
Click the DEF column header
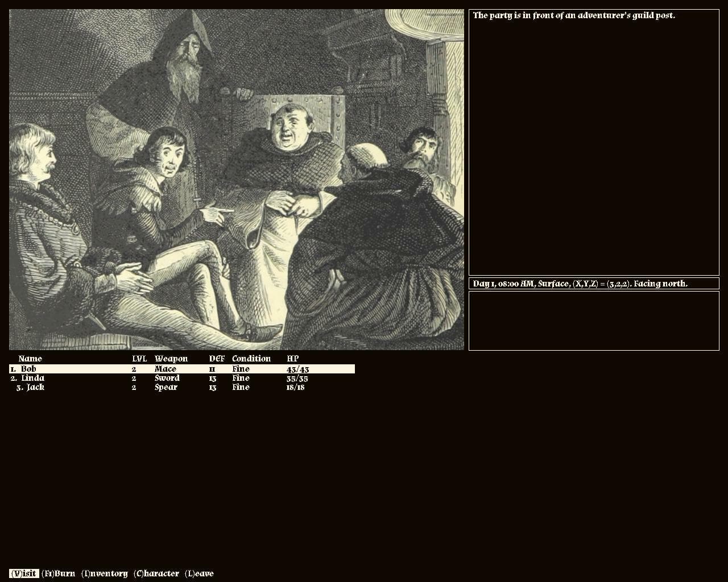click(217, 359)
